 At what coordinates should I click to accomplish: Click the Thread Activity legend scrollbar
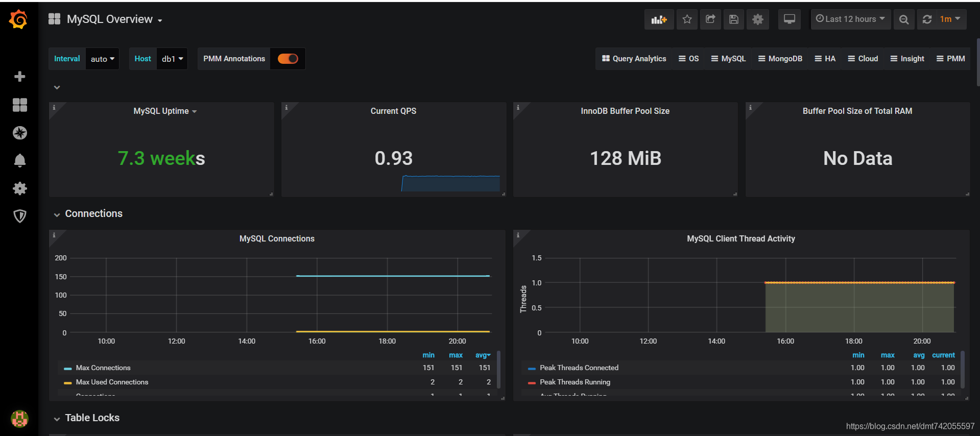tap(963, 370)
